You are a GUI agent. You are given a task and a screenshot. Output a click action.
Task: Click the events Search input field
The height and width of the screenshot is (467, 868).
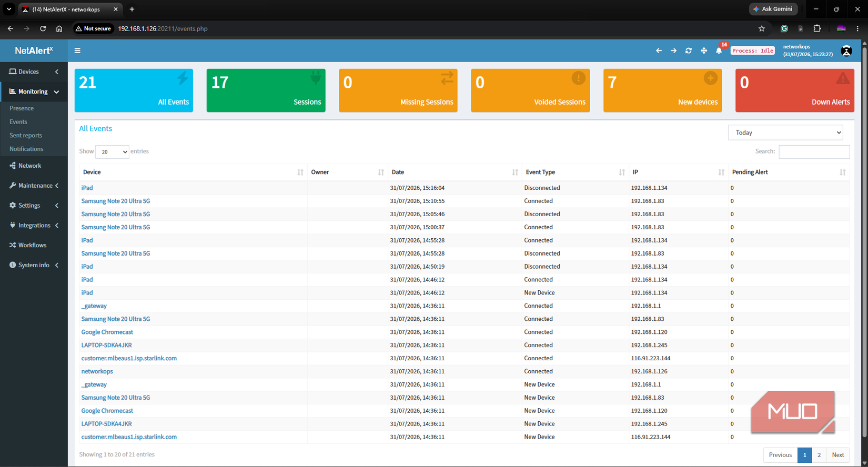click(x=814, y=151)
